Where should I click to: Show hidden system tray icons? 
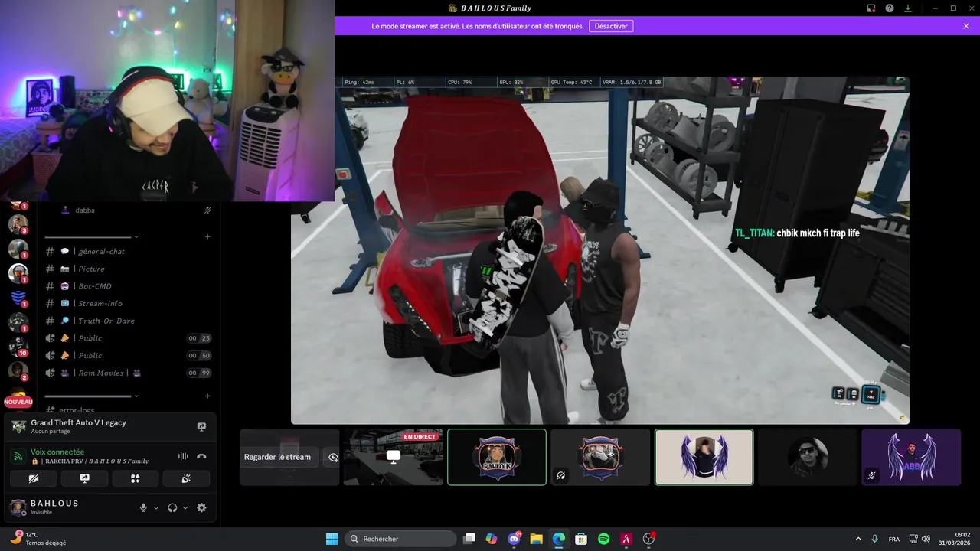pos(857,539)
